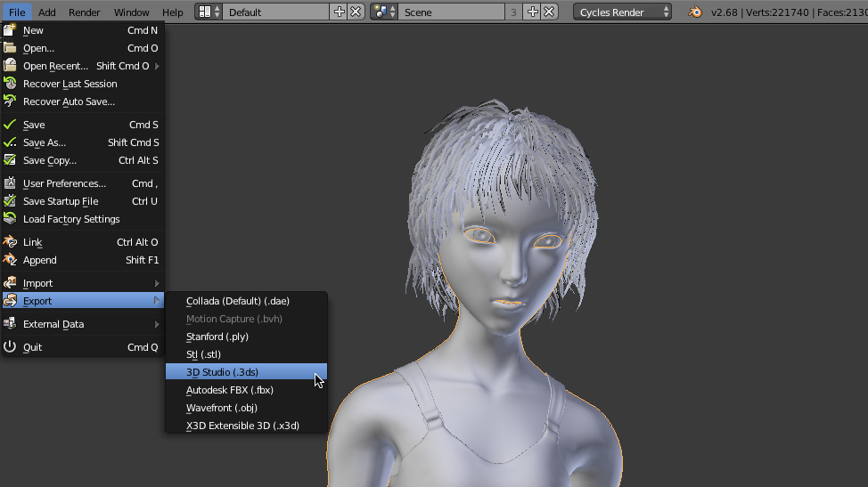Click the Blender logo icon
Viewport: 868px width, 487px height.
point(694,12)
